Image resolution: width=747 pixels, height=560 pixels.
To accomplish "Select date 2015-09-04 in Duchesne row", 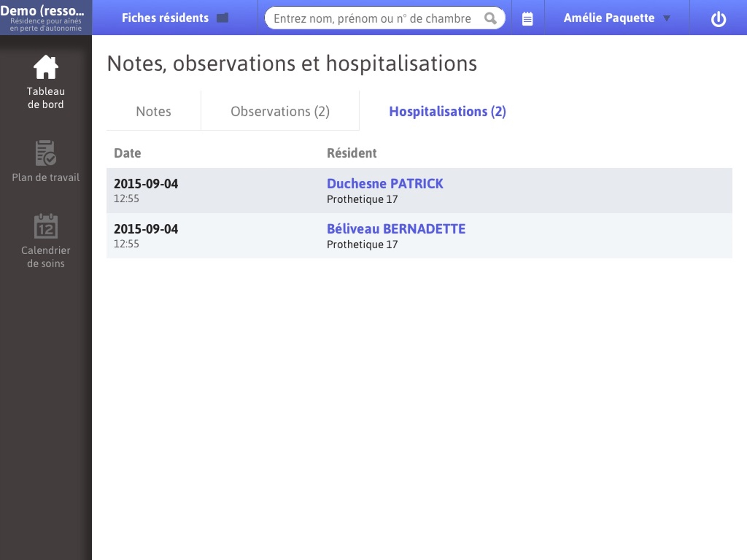I will click(146, 183).
